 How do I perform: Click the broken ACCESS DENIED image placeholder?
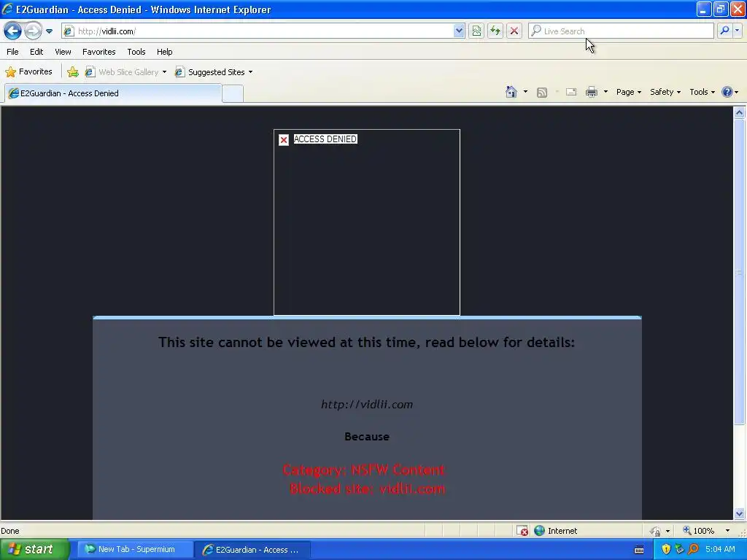(x=367, y=222)
